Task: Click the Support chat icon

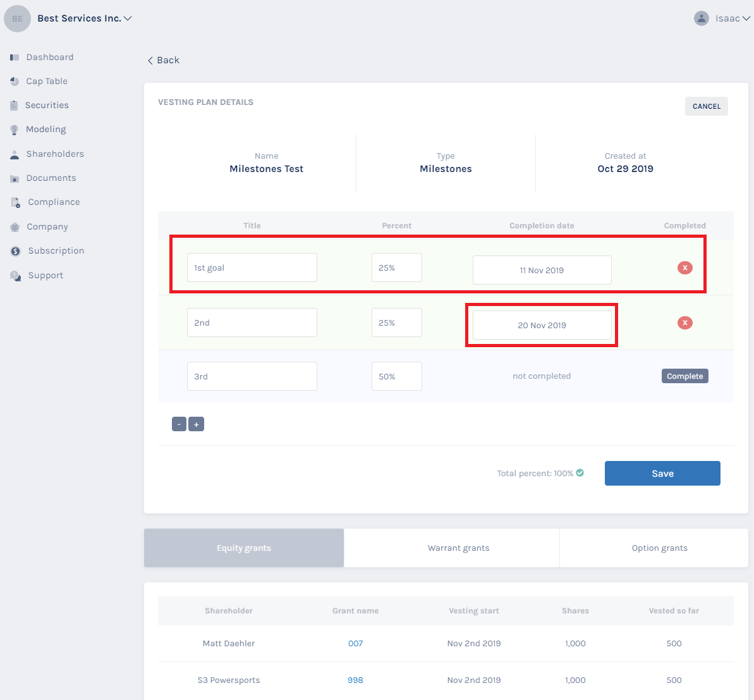Action: [x=15, y=276]
